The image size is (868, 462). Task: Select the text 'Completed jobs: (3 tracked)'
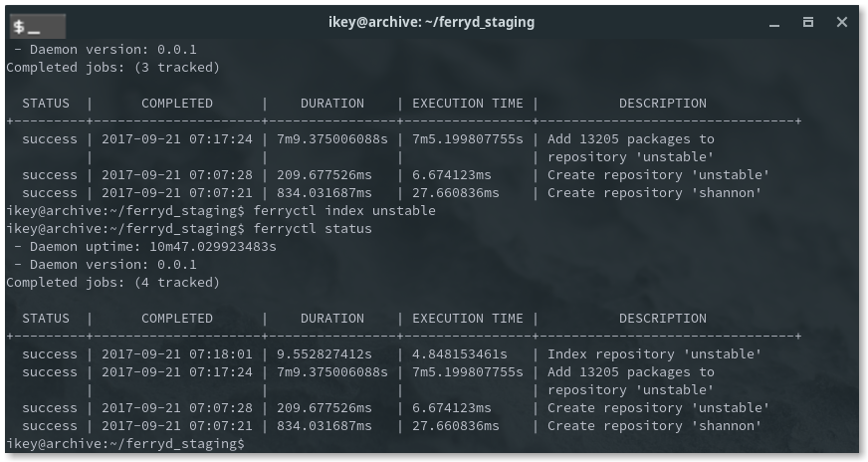point(112,68)
